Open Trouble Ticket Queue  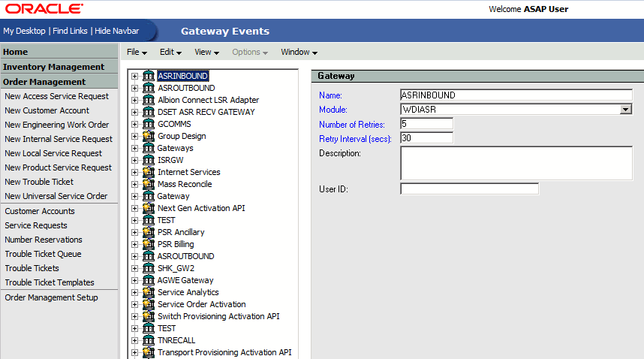pos(43,254)
